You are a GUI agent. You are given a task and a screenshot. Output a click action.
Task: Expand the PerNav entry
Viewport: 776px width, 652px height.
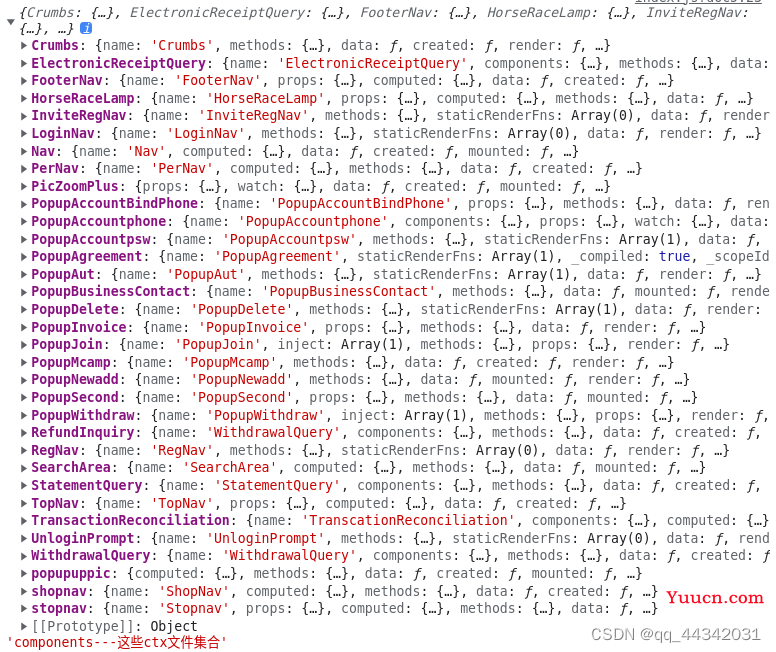(x=24, y=169)
